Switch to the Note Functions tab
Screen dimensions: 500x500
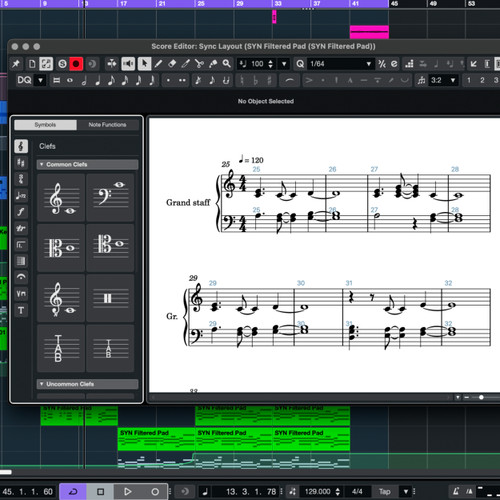(107, 125)
